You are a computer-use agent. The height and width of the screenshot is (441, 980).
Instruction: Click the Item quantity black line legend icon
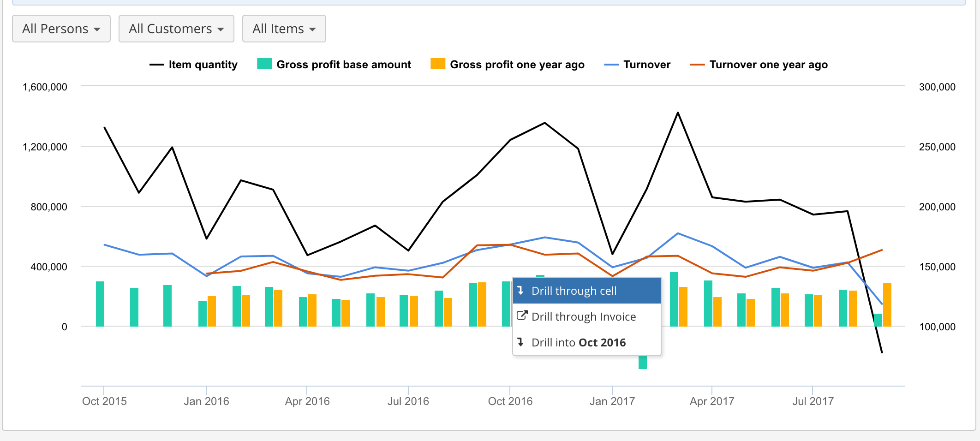click(156, 65)
